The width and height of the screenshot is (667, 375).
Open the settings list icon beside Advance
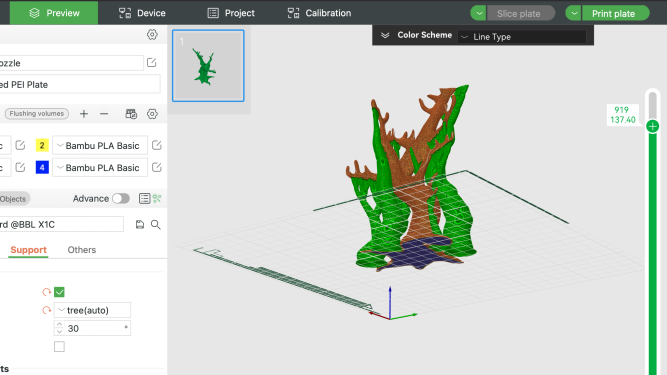[x=144, y=199]
